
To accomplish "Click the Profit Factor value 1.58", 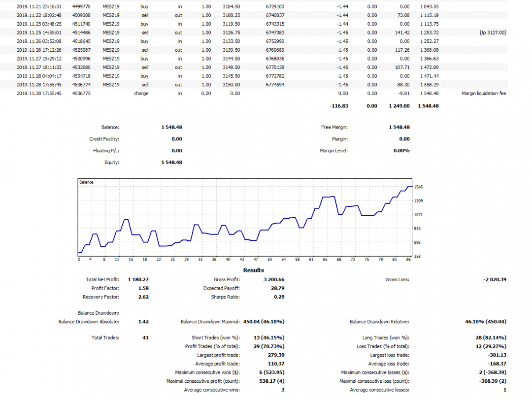I will tap(143, 288).
